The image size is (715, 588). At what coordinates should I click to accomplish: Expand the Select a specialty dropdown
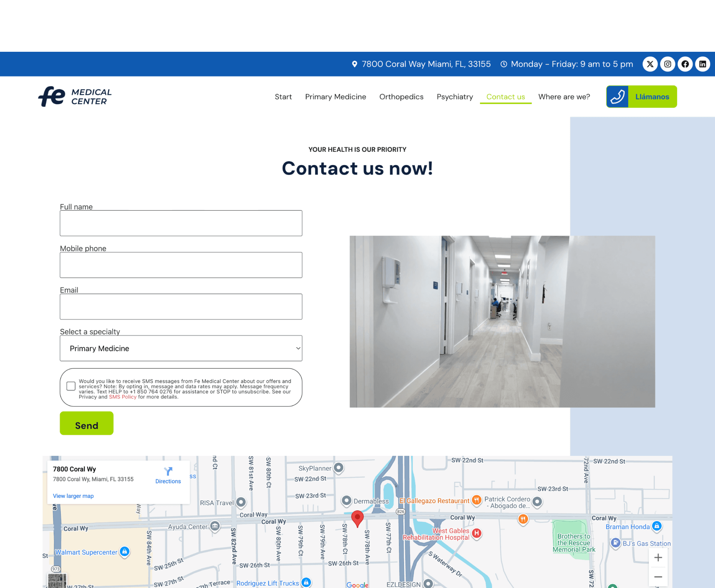pyautogui.click(x=181, y=348)
